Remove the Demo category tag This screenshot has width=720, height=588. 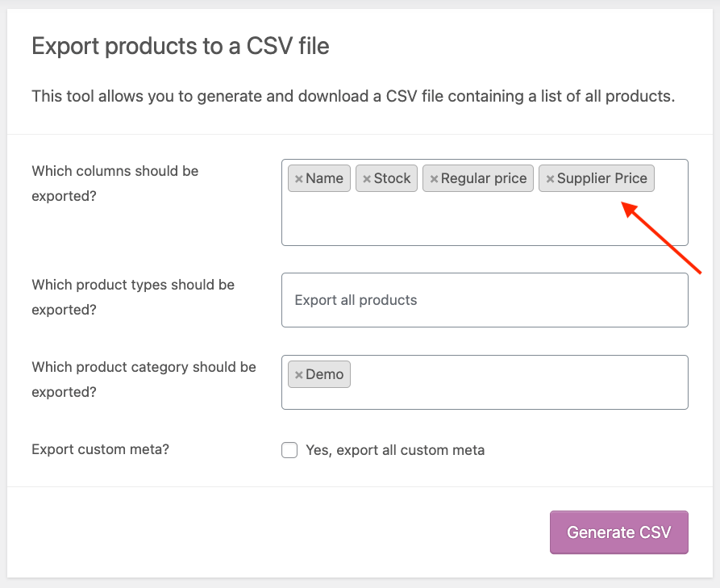pyautogui.click(x=299, y=375)
